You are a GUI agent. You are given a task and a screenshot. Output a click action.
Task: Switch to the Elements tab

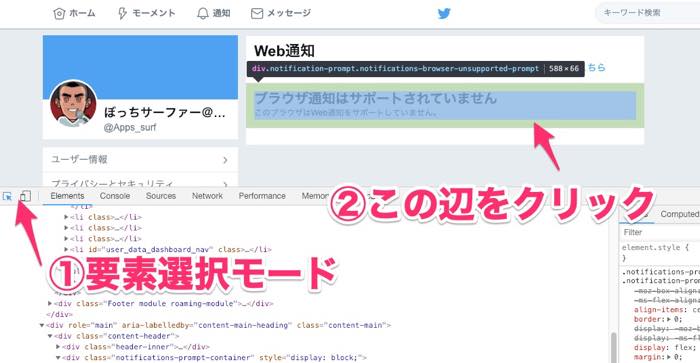pos(67,196)
